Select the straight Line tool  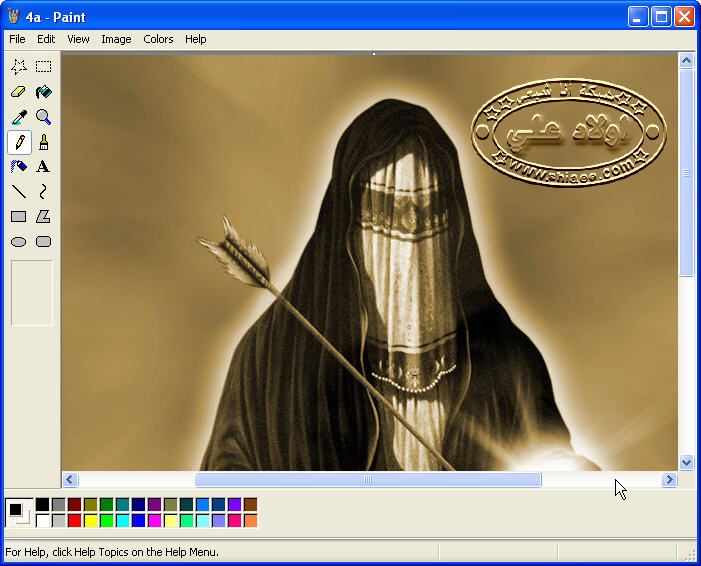coord(19,192)
